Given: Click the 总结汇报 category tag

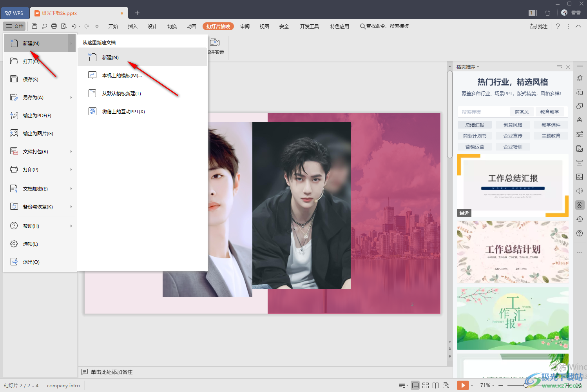Looking at the screenshot, I should [x=475, y=125].
